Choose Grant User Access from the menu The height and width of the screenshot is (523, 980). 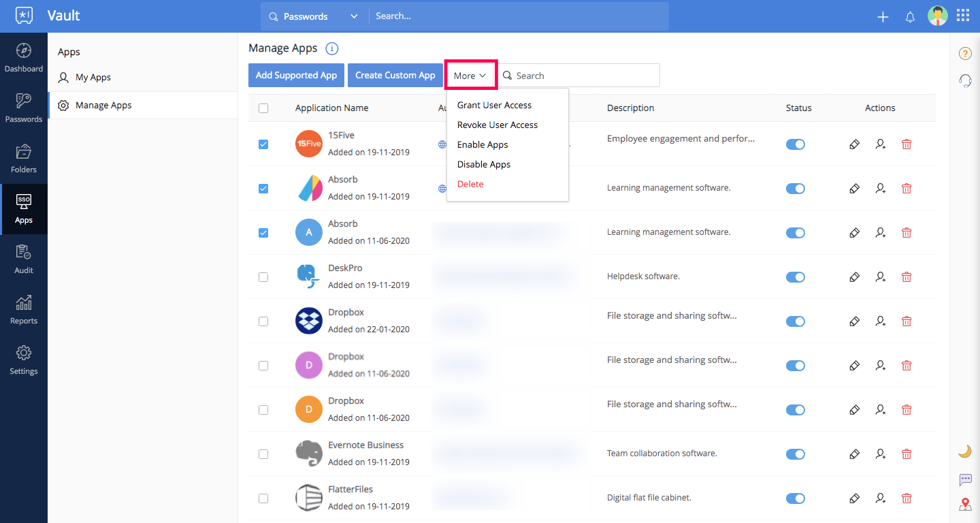(495, 105)
